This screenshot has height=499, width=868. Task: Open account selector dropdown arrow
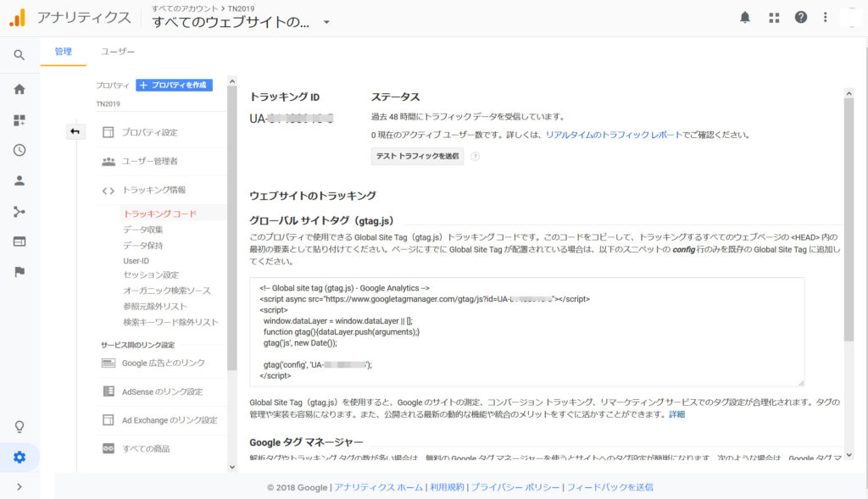(326, 22)
